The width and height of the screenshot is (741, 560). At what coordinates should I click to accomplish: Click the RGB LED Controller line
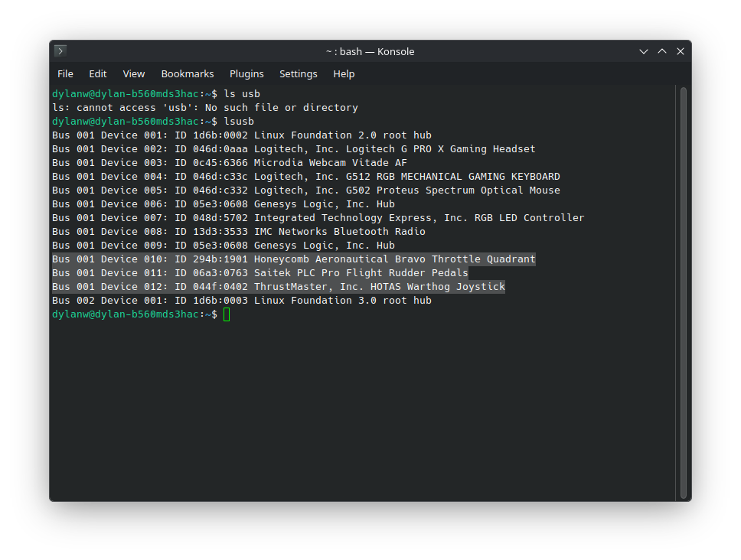click(x=318, y=218)
